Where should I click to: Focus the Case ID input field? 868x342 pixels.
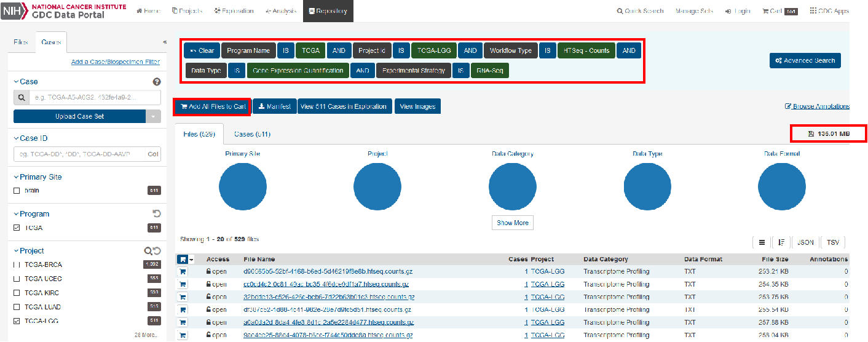[80, 154]
